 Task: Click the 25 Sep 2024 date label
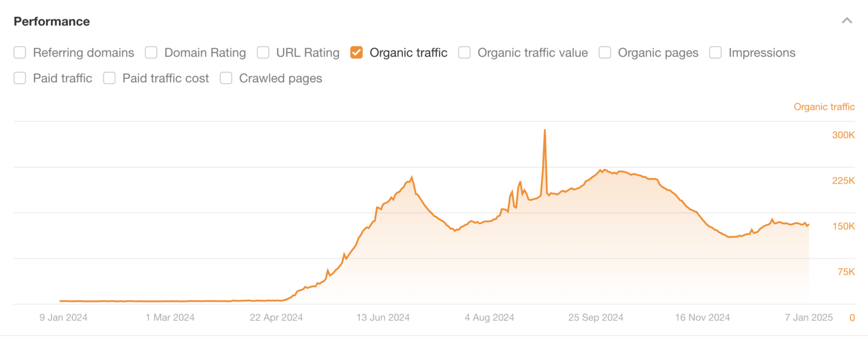[596, 318]
